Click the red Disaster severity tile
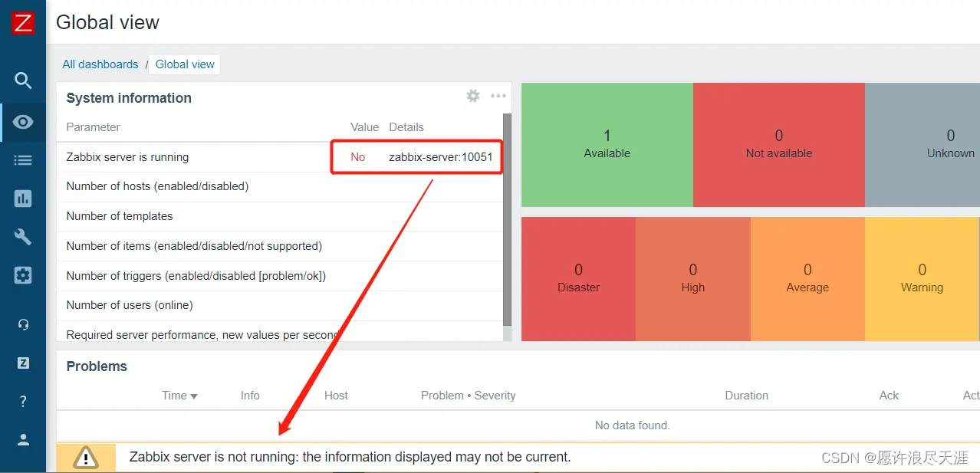 578,278
